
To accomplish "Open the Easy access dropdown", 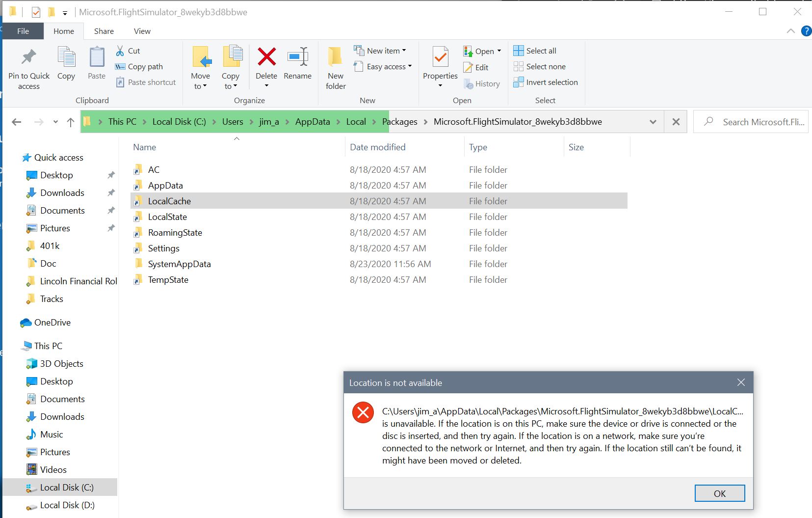I will tap(383, 66).
